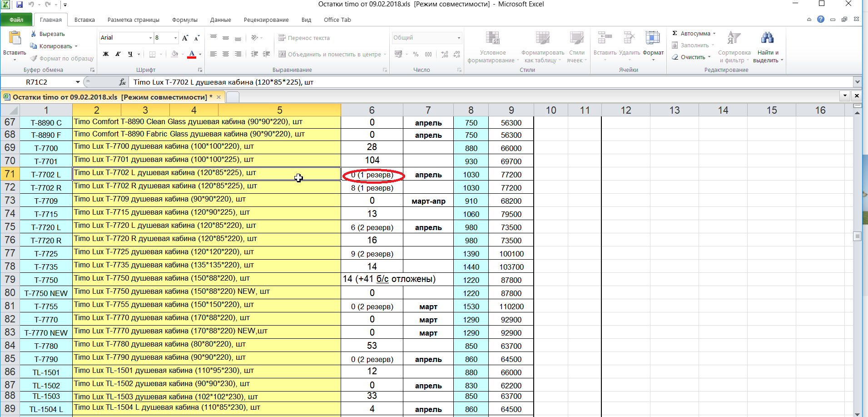Image resolution: width=868 pixels, height=417 pixels.
Task: Open the Файл tab
Action: pos(16,20)
